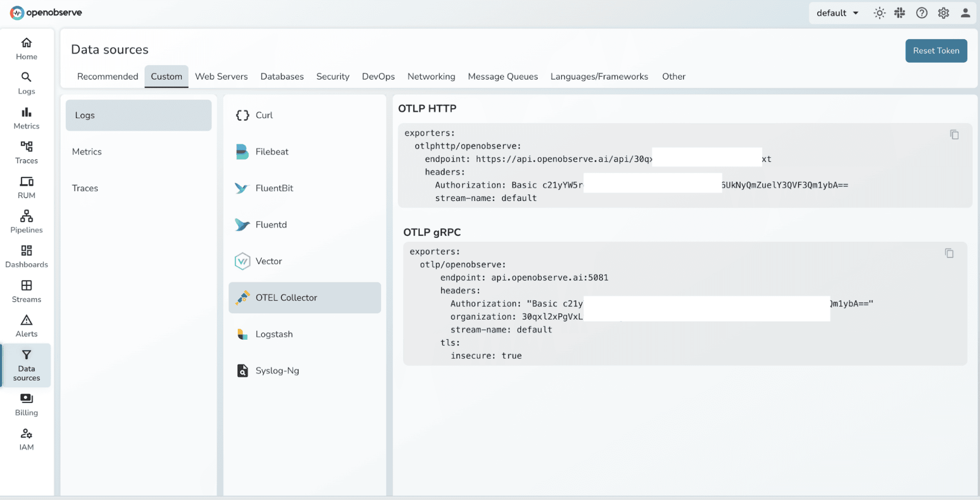This screenshot has width=980, height=500.
Task: Open the settings gear menu
Action: pos(943,13)
